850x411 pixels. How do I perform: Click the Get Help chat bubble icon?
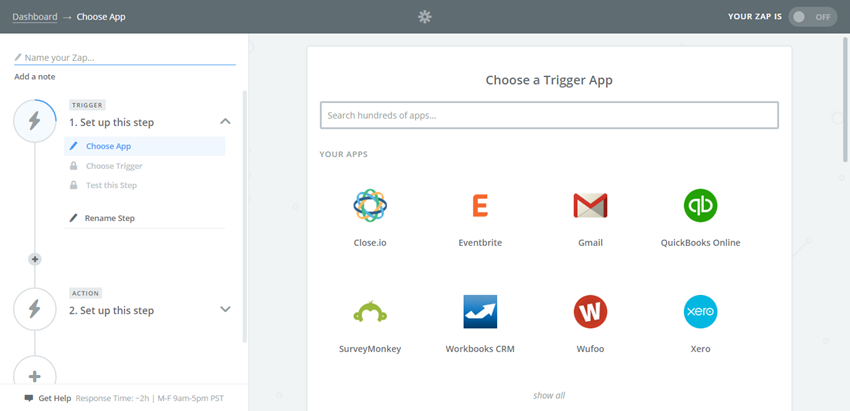pos(29,398)
